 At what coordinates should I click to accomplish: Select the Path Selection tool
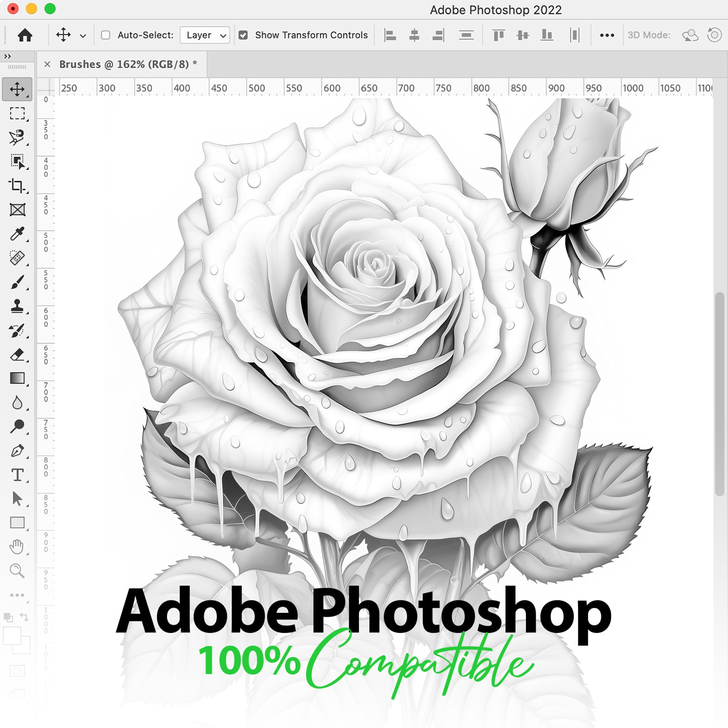pyautogui.click(x=17, y=499)
